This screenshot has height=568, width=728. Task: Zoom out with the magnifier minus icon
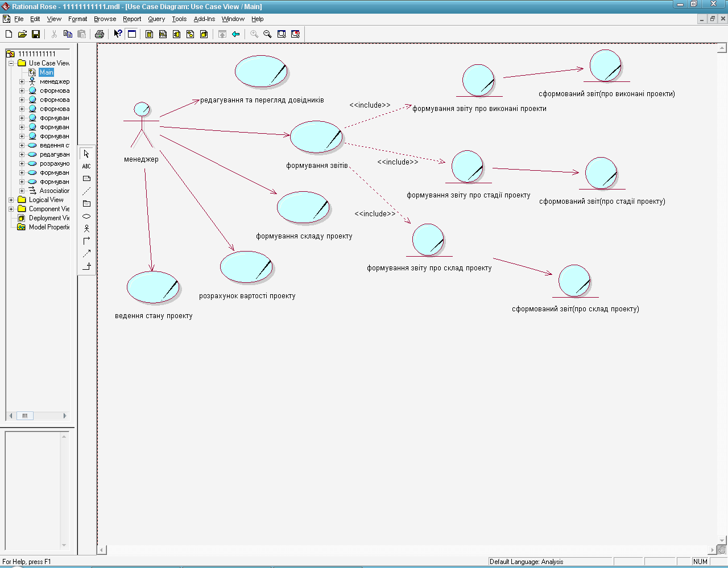268,34
